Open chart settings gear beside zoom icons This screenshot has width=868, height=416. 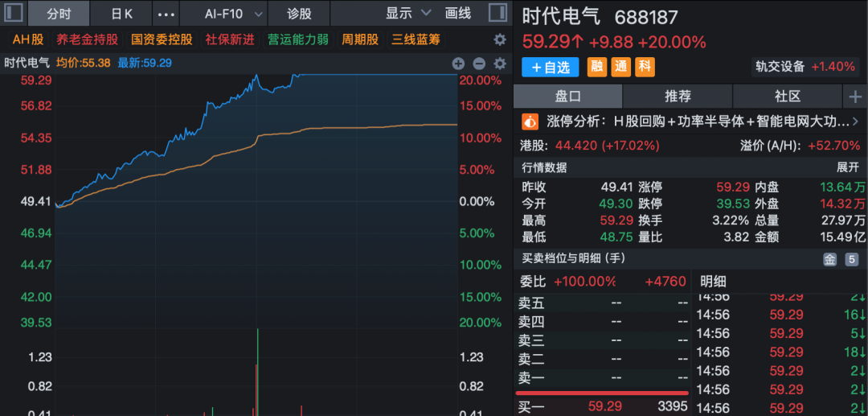[x=500, y=63]
